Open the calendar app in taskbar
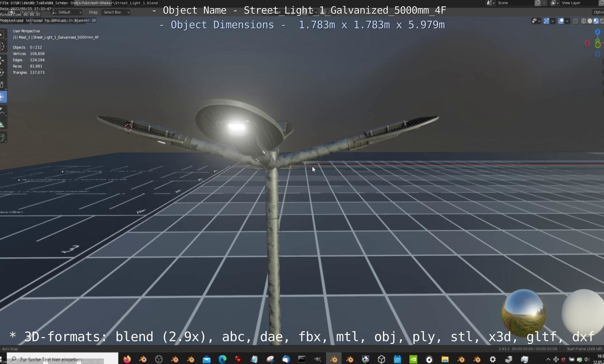The width and height of the screenshot is (604, 364). [397, 359]
